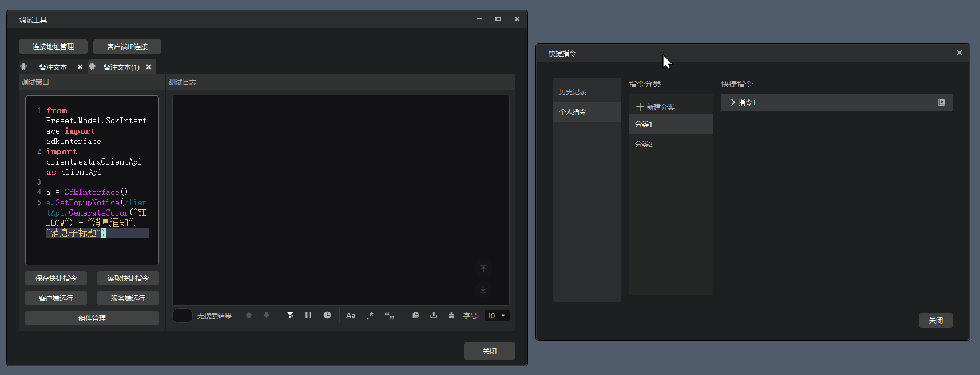Open the 历史记录 section
This screenshot has height=375, width=980.
pos(573,92)
